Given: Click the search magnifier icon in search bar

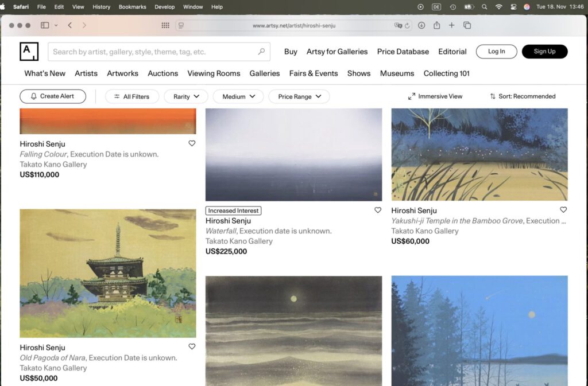Looking at the screenshot, I should [261, 52].
